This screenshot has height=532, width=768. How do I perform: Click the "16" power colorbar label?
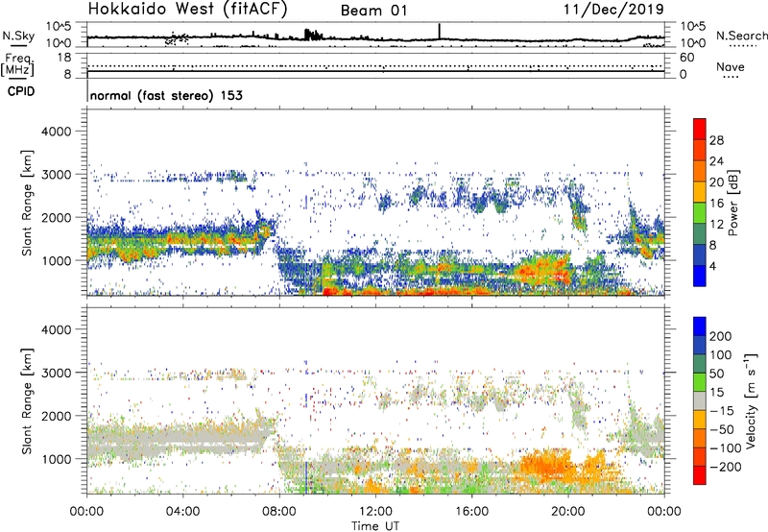pos(716,204)
